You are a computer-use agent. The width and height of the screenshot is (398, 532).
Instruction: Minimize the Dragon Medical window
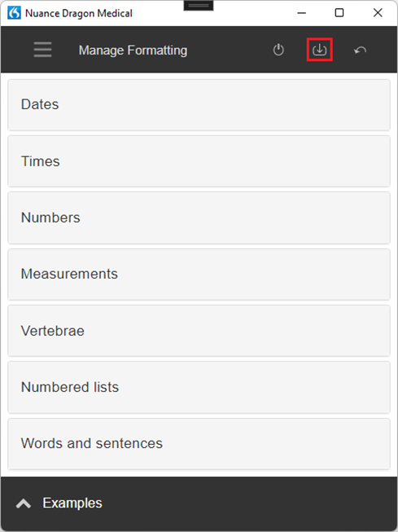coord(301,13)
